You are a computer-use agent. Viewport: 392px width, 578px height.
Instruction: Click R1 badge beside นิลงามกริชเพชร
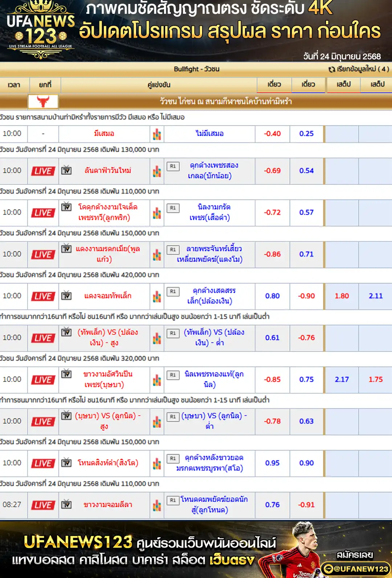coord(173,208)
